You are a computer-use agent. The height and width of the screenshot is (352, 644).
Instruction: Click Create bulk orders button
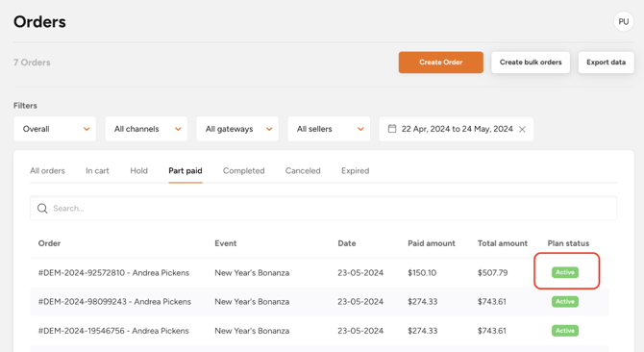pos(531,63)
